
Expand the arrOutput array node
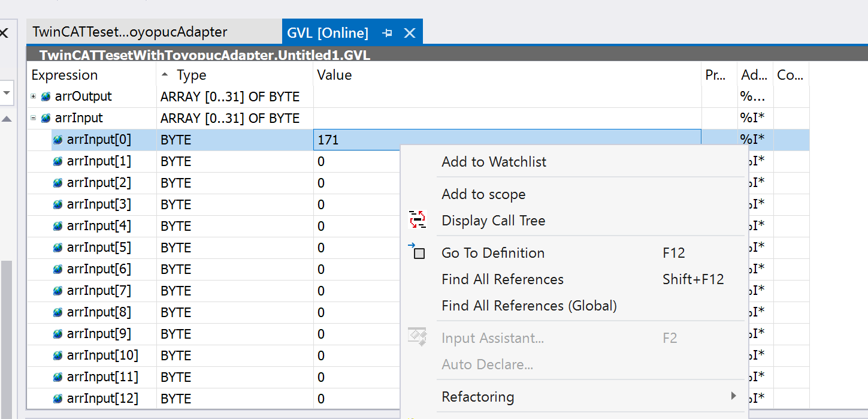click(34, 97)
